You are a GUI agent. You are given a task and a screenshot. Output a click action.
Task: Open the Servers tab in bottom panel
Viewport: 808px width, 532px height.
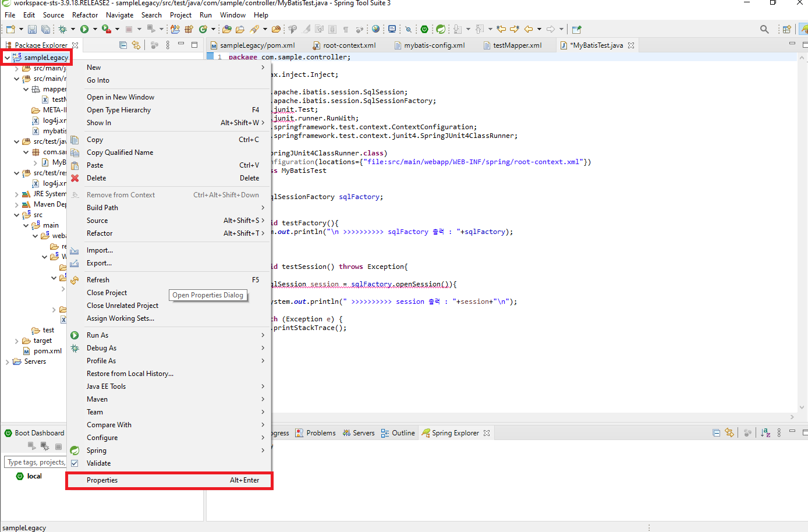pos(359,433)
